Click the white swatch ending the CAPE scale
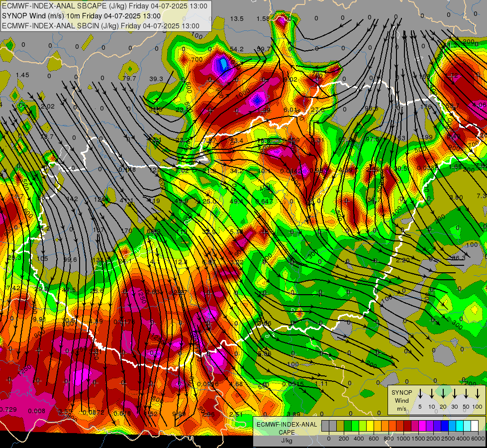 click(x=474, y=426)
